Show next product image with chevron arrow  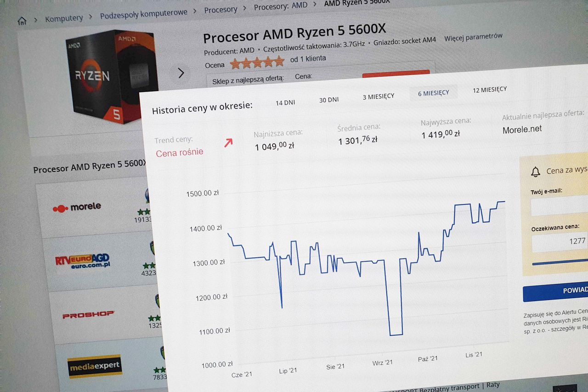[x=181, y=73]
